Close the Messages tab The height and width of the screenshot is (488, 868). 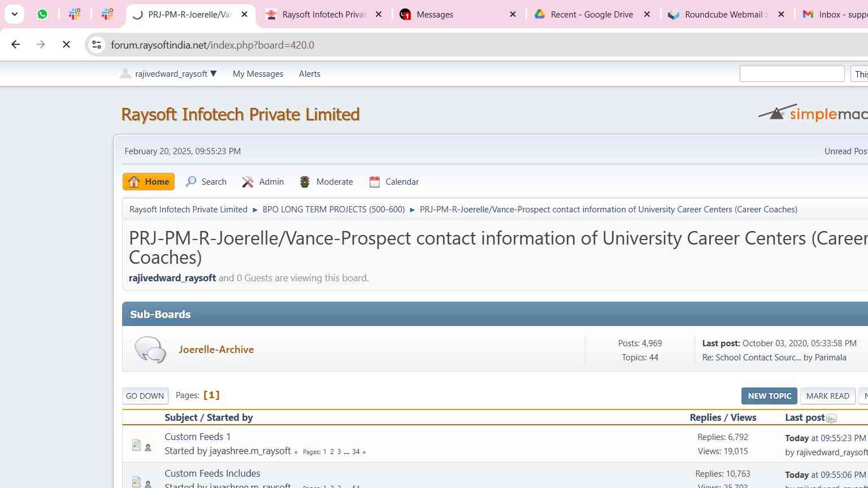coord(513,14)
